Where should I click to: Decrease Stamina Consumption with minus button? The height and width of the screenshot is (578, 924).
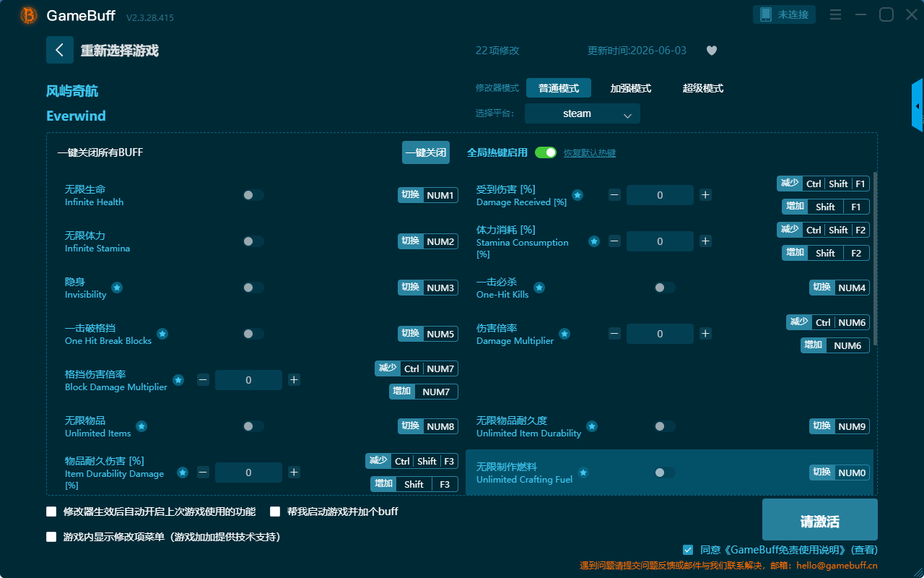pyautogui.click(x=614, y=241)
